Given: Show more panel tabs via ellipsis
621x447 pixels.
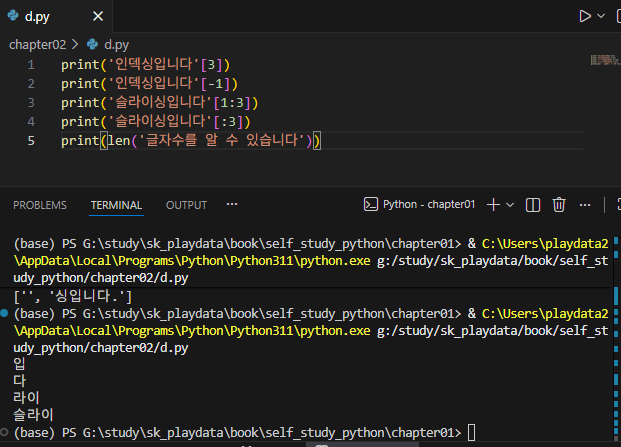Looking at the screenshot, I should (x=232, y=204).
